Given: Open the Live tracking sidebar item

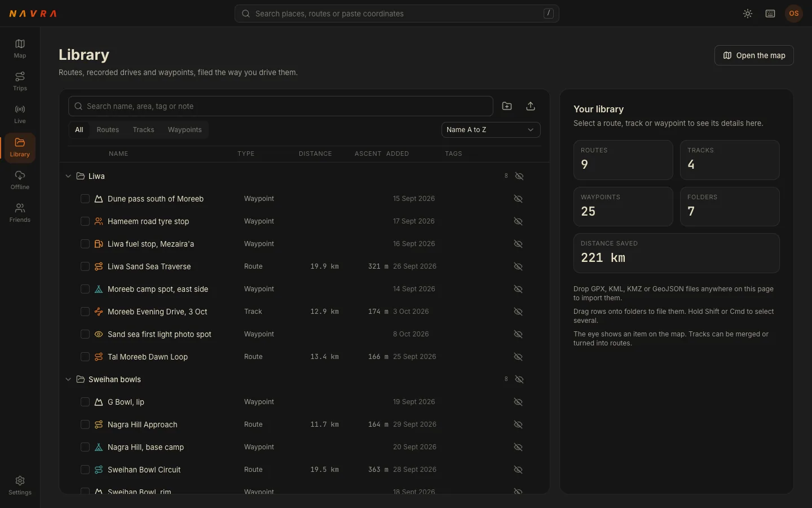Looking at the screenshot, I should click(x=20, y=114).
